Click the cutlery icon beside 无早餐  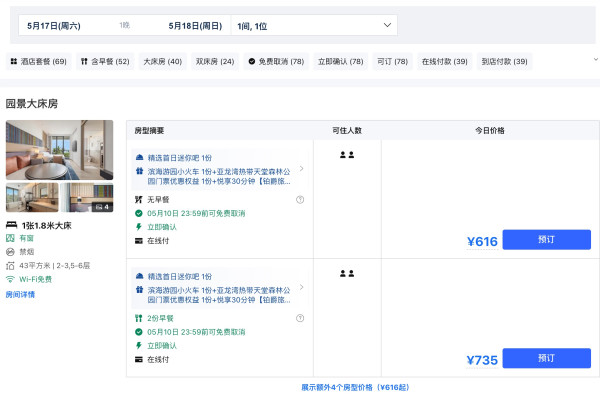[x=139, y=200]
